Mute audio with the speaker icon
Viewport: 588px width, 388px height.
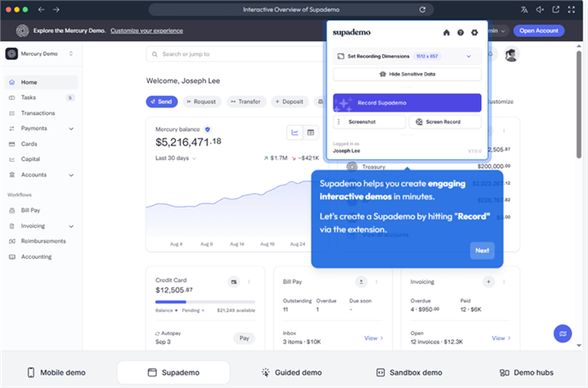pos(539,10)
